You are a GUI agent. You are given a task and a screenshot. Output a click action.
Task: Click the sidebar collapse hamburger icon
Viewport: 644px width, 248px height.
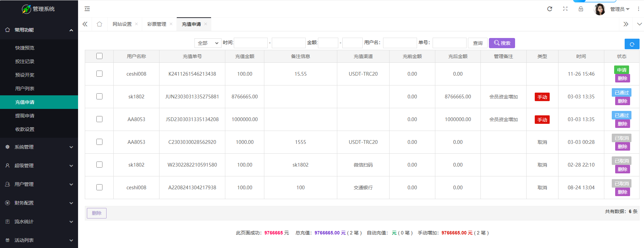pyautogui.click(x=87, y=9)
